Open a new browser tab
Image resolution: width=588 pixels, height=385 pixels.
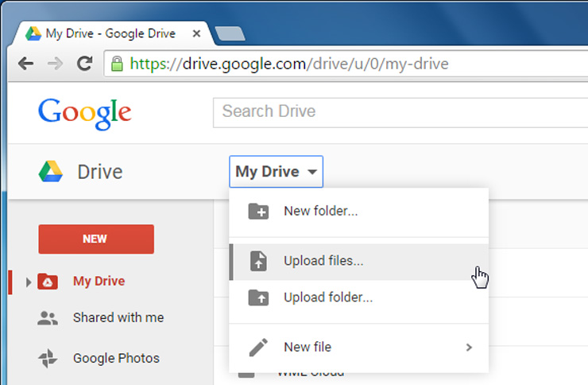[x=230, y=33]
